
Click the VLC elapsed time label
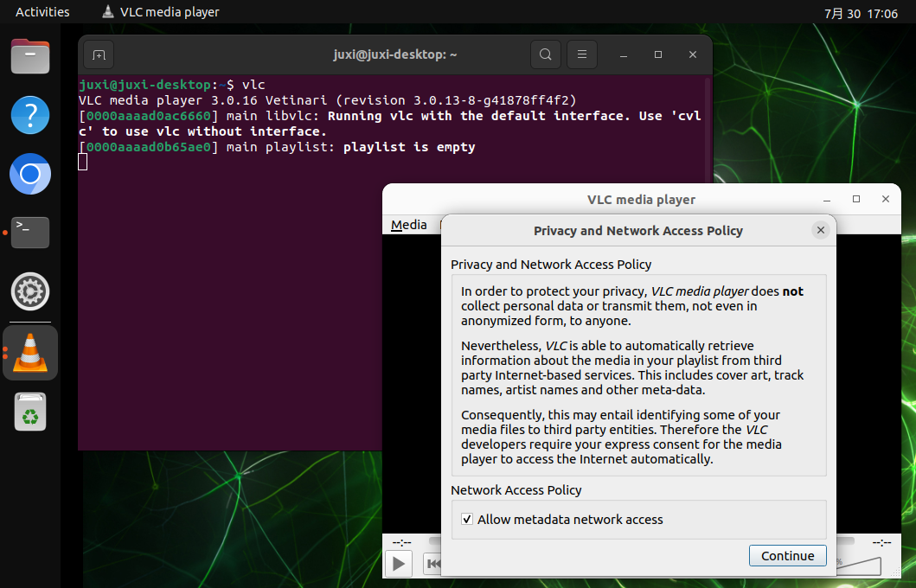402,542
